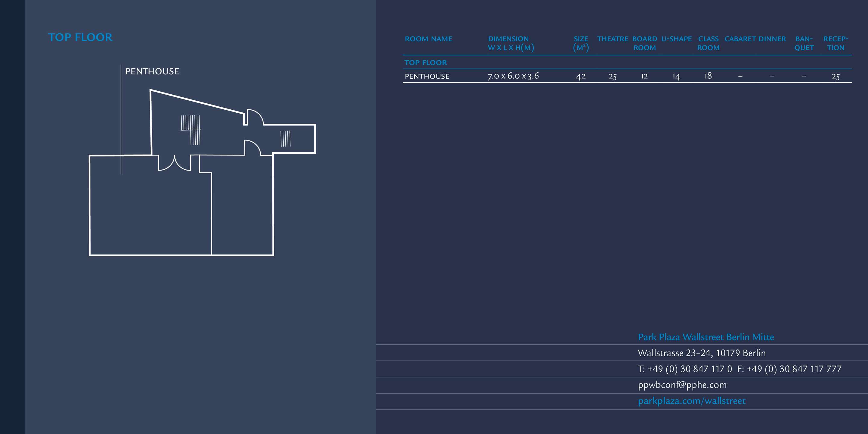Click the U-shape capacity value 14

click(676, 77)
